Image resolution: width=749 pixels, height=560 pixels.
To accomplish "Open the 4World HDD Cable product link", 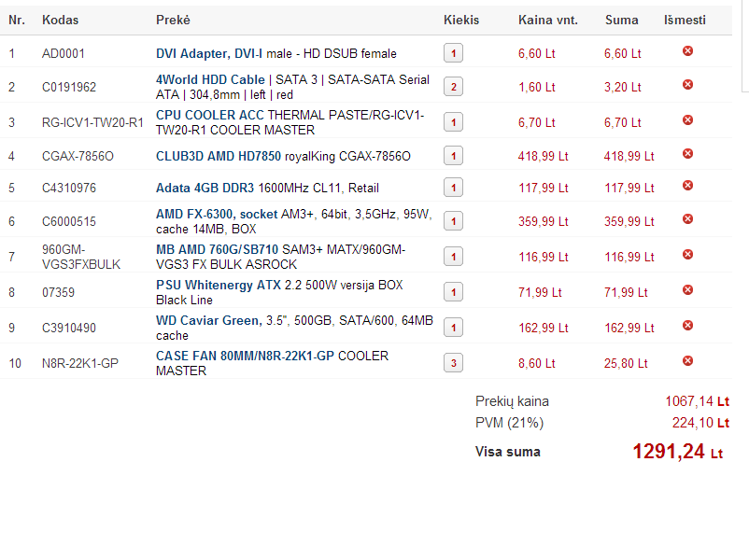I will [x=210, y=79].
